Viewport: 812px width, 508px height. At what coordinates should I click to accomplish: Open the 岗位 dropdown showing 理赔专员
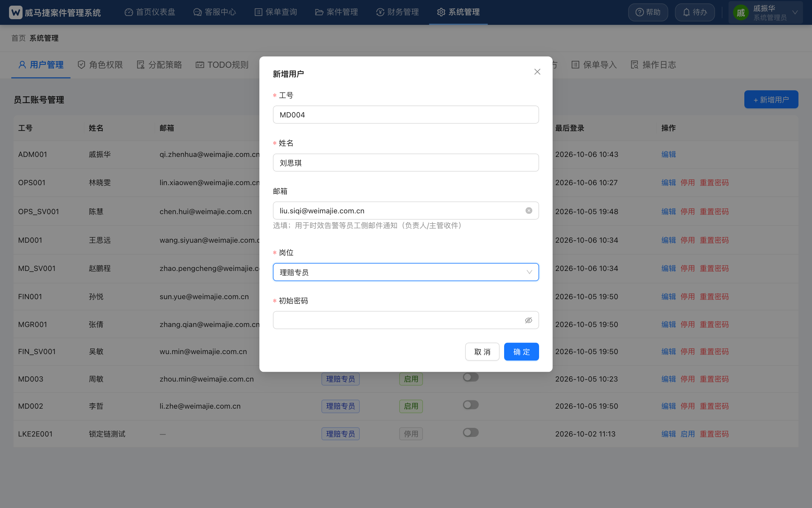(x=406, y=272)
